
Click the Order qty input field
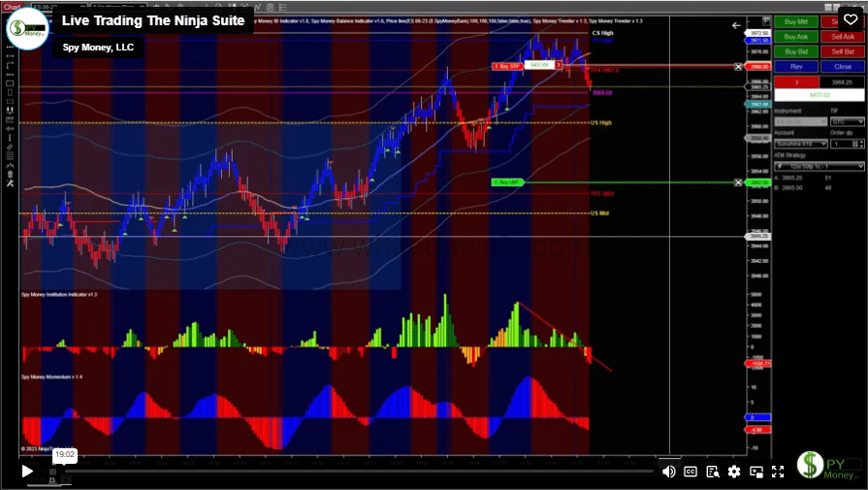pos(840,143)
